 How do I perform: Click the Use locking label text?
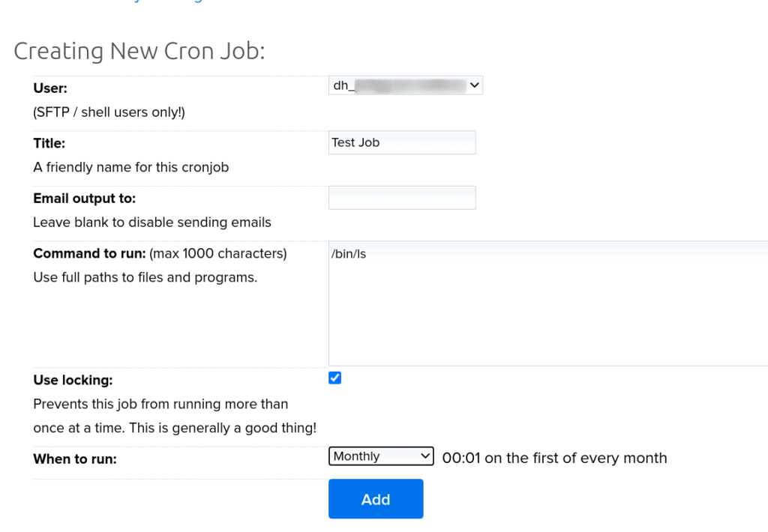click(x=73, y=380)
